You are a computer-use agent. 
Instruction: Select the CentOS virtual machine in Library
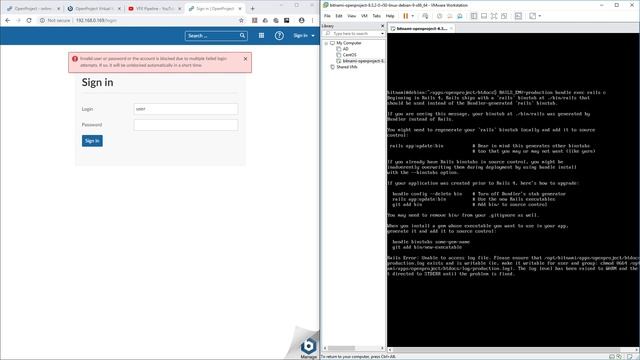(x=349, y=55)
